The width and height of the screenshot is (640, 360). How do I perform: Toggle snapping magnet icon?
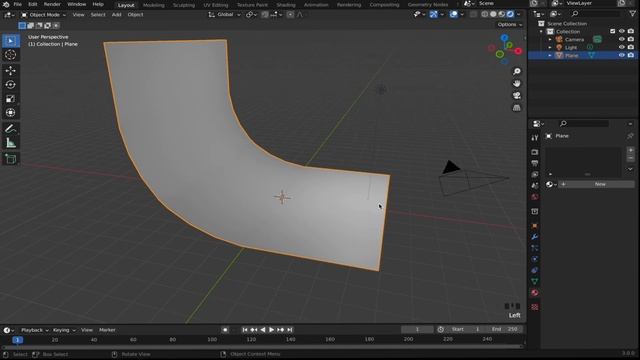(265, 15)
